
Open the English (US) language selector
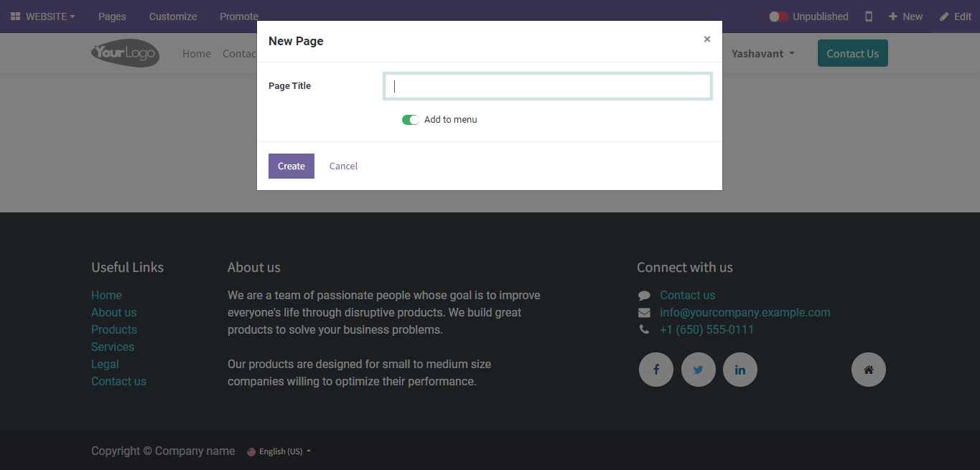click(x=280, y=451)
